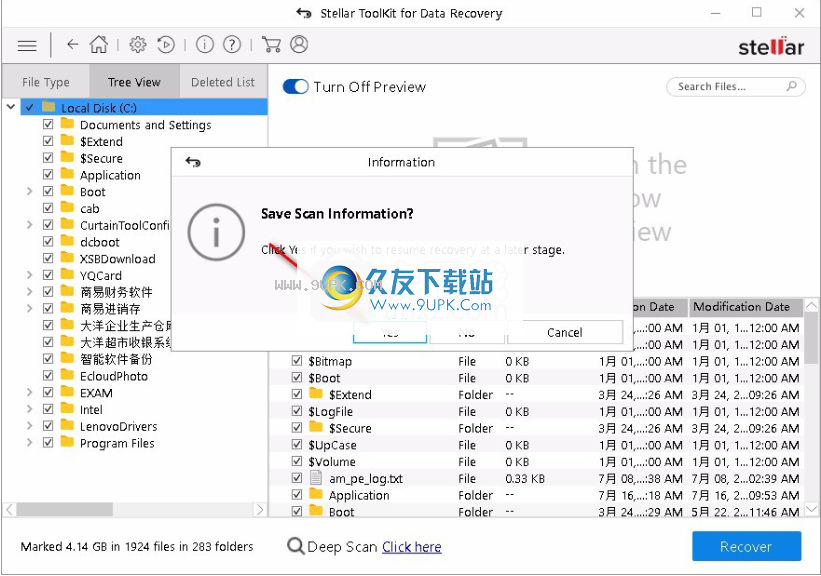The height and width of the screenshot is (576, 821).
Task: Click the Intel folder icon in tree
Action: 67,408
